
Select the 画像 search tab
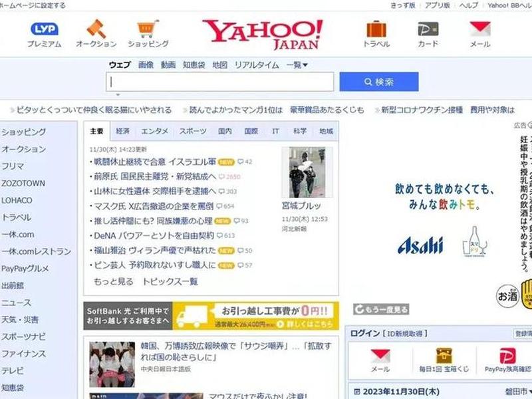146,65
